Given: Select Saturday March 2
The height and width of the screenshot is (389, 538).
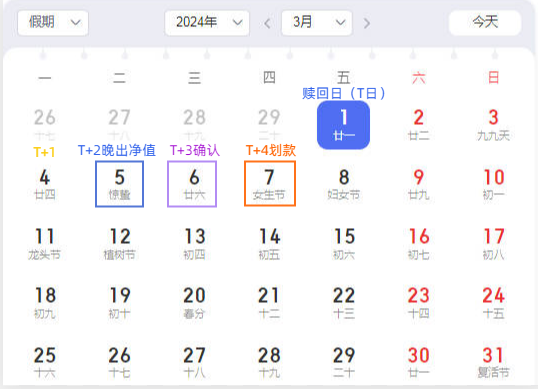Looking at the screenshot, I should point(419,124).
